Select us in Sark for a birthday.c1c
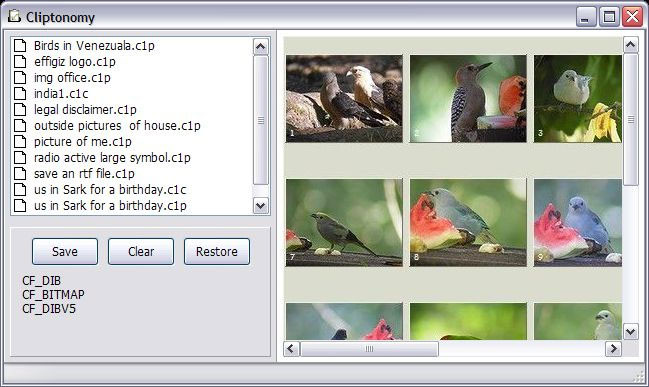The image size is (649, 387). coord(110,190)
